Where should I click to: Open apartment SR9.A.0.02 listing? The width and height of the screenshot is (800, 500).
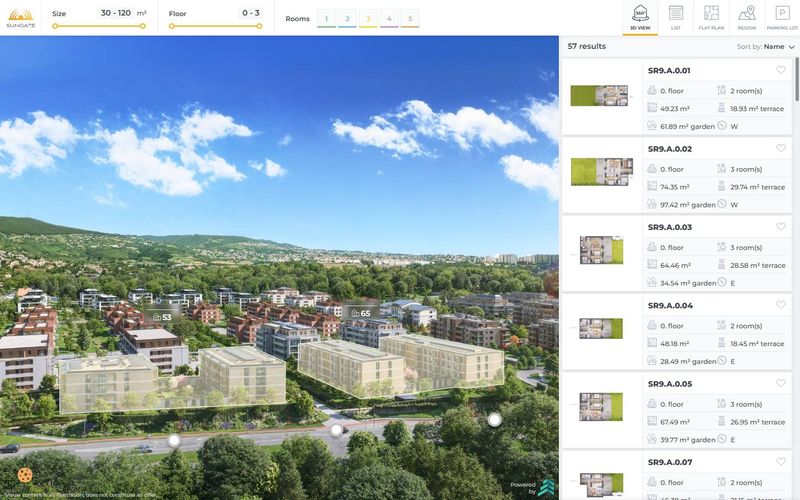tap(677, 175)
